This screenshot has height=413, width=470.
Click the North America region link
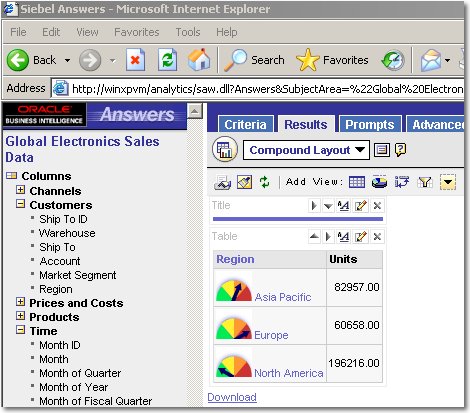point(289,373)
